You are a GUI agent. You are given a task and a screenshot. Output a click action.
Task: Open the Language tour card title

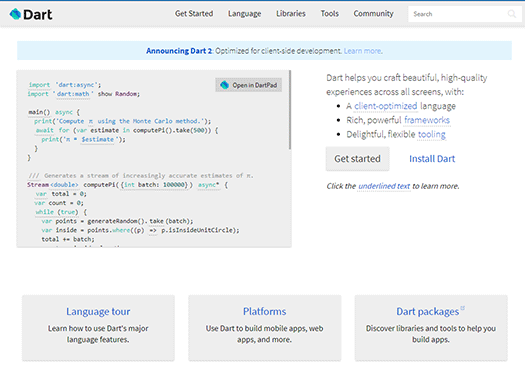(x=98, y=312)
